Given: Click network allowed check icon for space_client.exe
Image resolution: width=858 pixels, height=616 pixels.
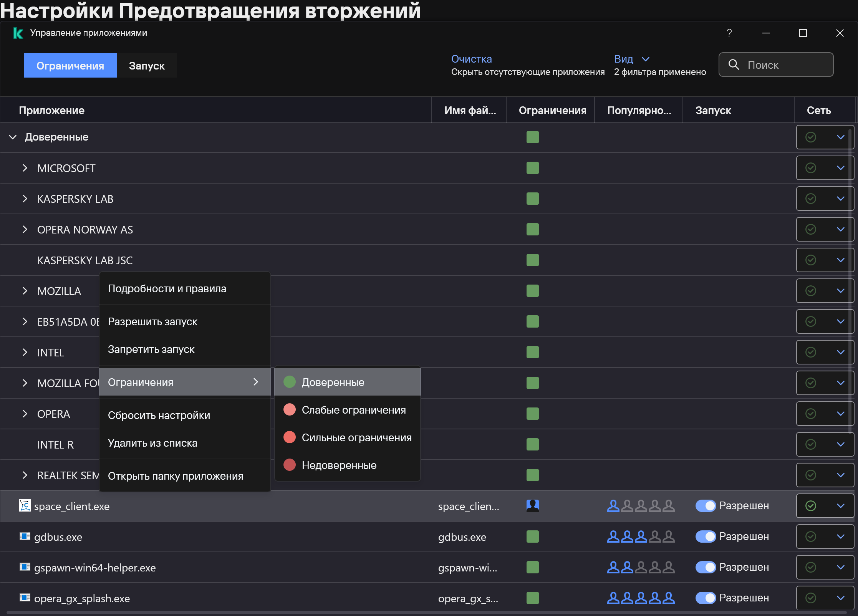Looking at the screenshot, I should [x=811, y=506].
